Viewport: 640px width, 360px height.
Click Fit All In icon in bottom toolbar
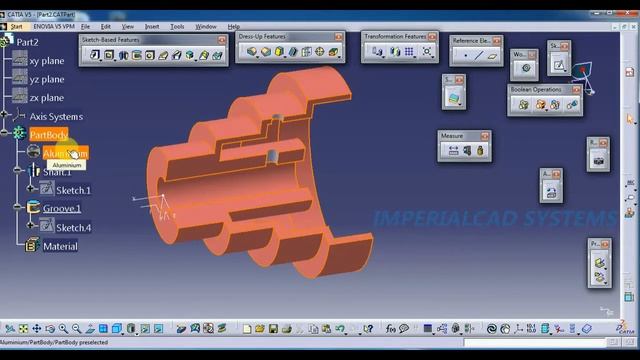pyautogui.click(x=23, y=329)
